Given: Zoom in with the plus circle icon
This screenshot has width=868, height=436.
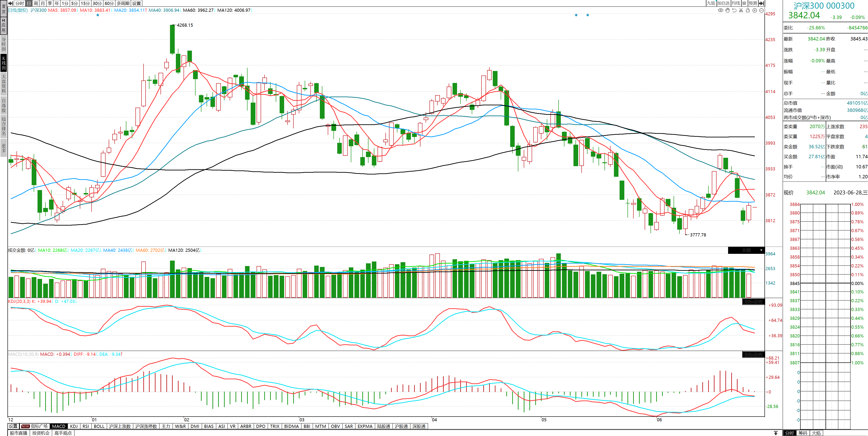Looking at the screenshot, I should (755, 10).
